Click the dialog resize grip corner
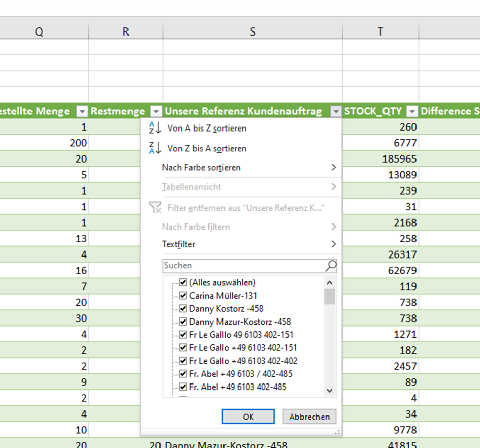480x448 pixels. 336,432
